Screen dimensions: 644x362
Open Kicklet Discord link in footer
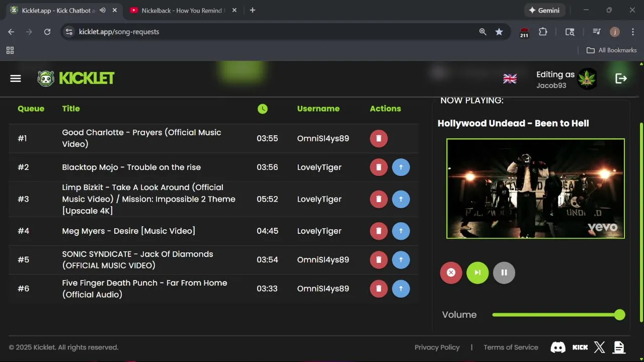pyautogui.click(x=558, y=347)
